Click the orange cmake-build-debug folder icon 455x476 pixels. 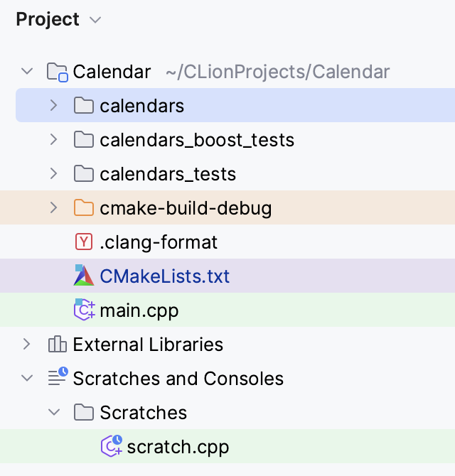tap(83, 207)
